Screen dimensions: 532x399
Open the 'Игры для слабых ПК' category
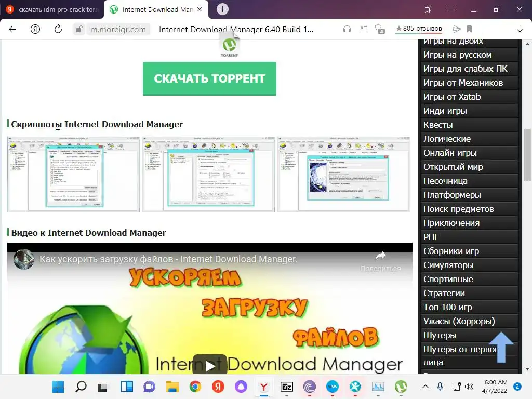469,69
